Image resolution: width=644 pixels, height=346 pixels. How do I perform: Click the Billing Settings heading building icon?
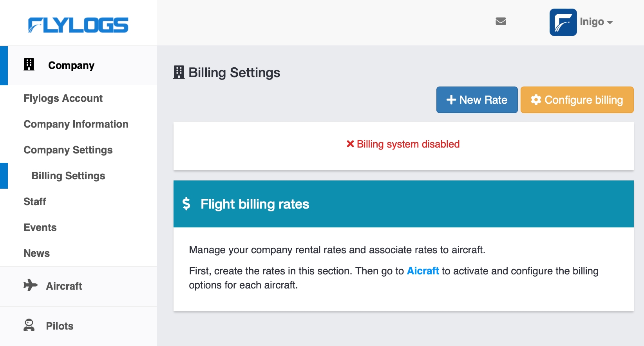[x=179, y=72]
